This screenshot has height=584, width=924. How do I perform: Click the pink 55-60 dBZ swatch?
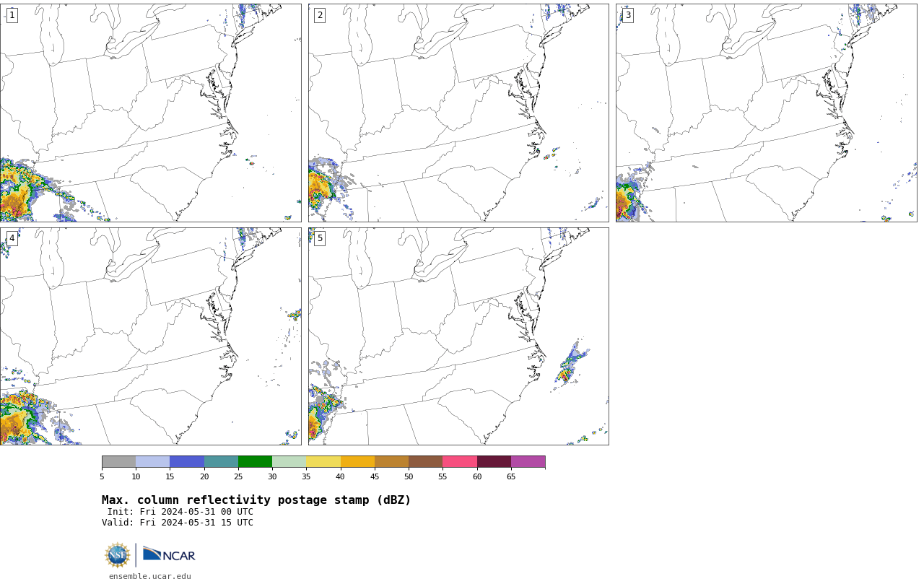pyautogui.click(x=460, y=462)
